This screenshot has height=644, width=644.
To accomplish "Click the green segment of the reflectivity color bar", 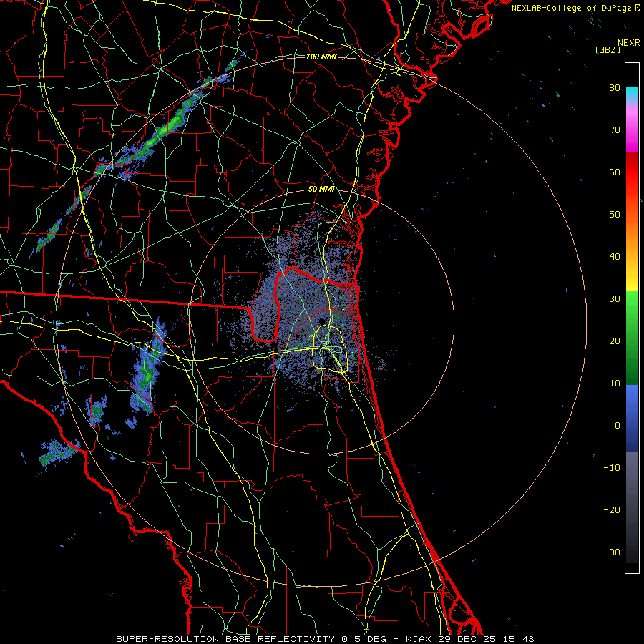I will click(x=632, y=338).
